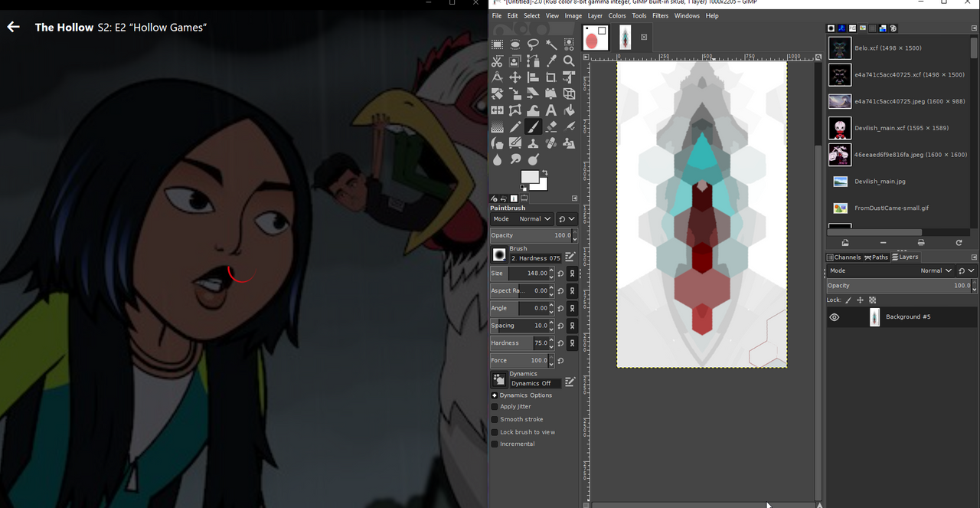This screenshot has height=508, width=980.
Task: Open tool options panel configure menu arrow
Action: [574, 198]
